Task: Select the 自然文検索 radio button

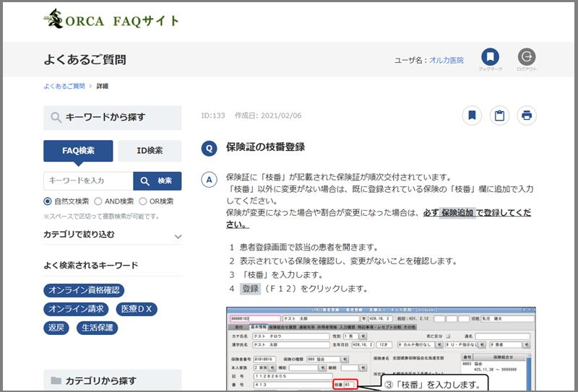Action: [x=48, y=201]
